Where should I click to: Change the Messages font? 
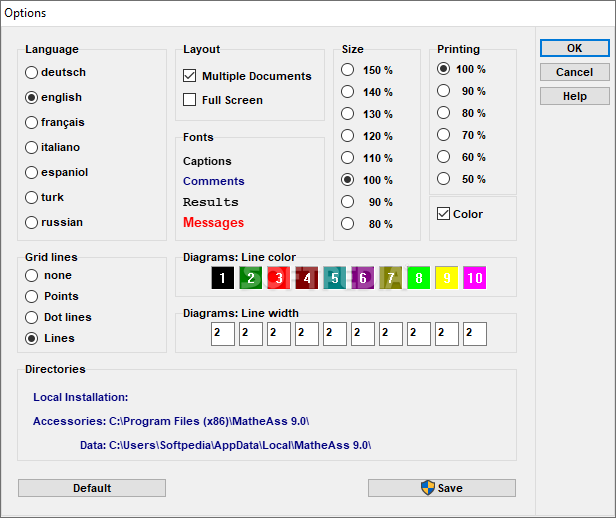(x=213, y=222)
